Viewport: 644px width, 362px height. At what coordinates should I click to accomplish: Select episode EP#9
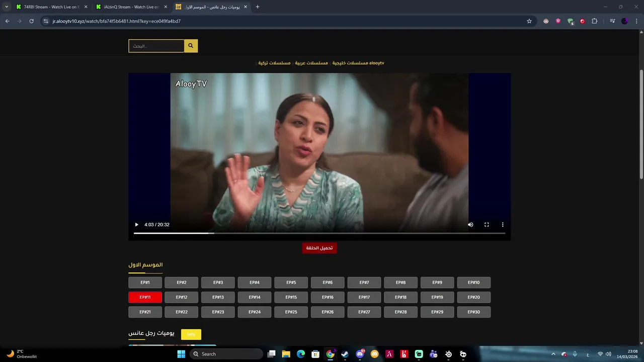click(x=437, y=283)
